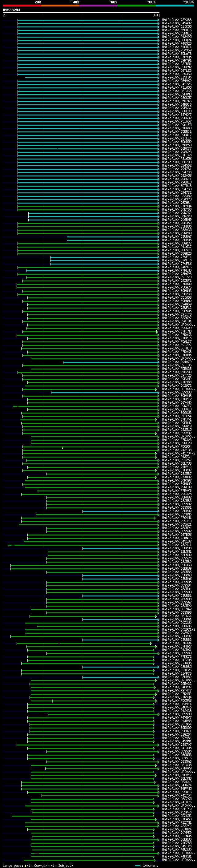Click the label UniRef100_Q6RCS7

click(177, 149)
